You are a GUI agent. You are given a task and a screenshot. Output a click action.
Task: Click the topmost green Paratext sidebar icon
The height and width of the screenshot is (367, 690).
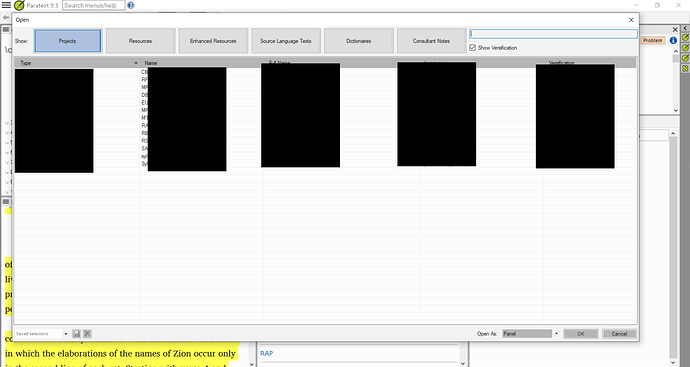coord(685,38)
